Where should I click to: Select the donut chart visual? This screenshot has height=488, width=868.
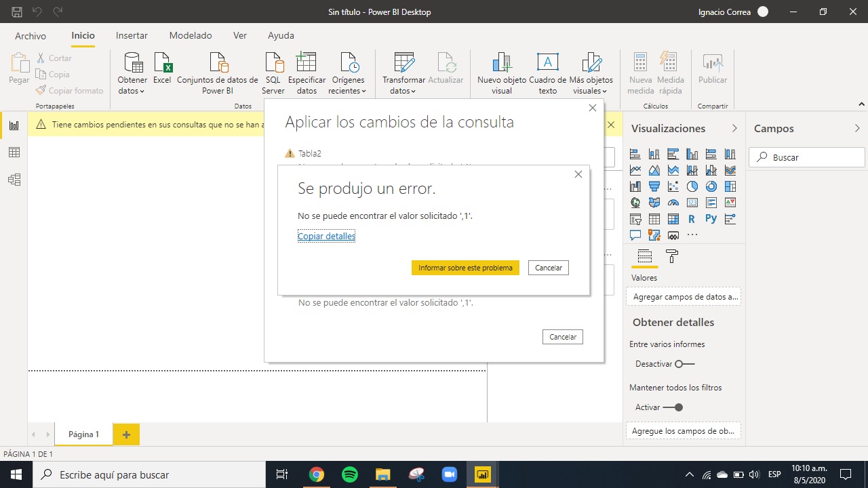711,186
